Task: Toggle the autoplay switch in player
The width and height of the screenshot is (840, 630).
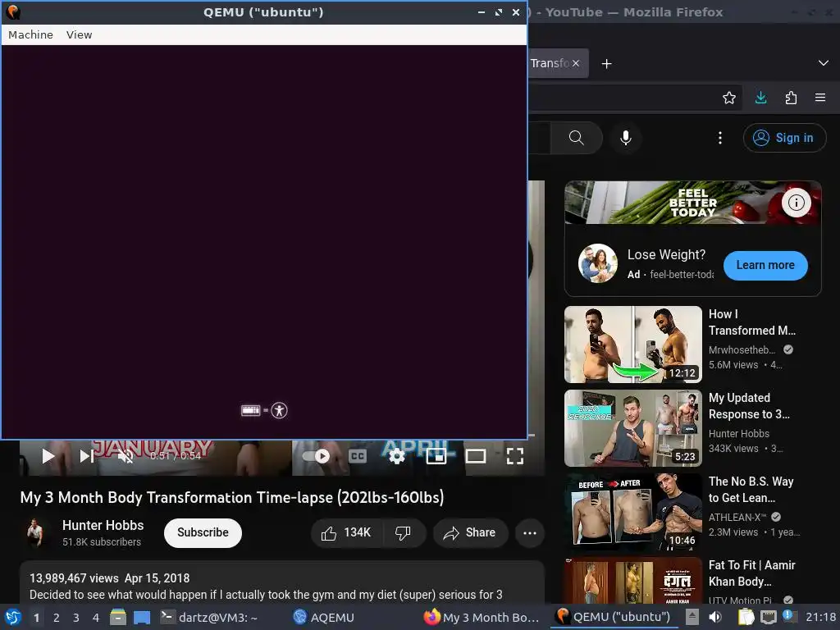Action: tap(316, 456)
